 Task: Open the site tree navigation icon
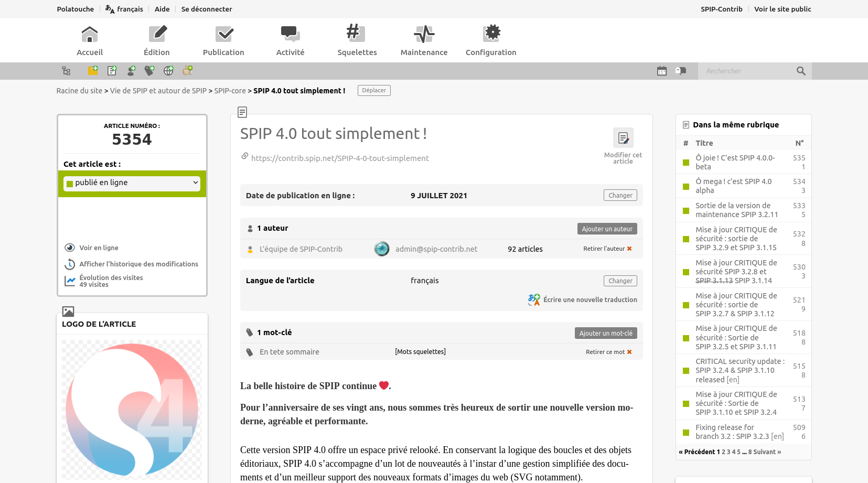66,71
